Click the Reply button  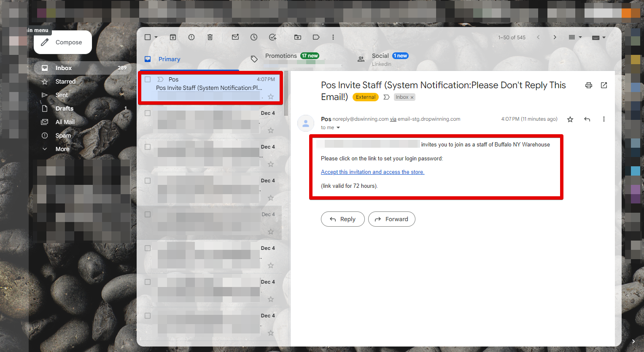(342, 219)
